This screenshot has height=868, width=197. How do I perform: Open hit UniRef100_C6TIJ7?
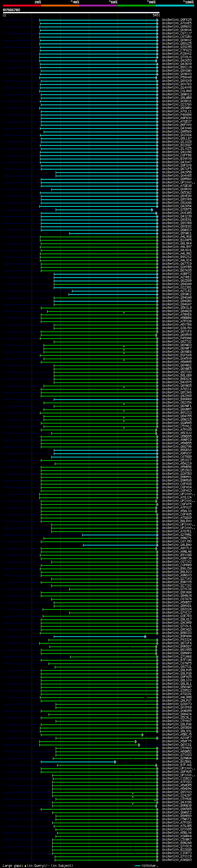click(x=177, y=33)
